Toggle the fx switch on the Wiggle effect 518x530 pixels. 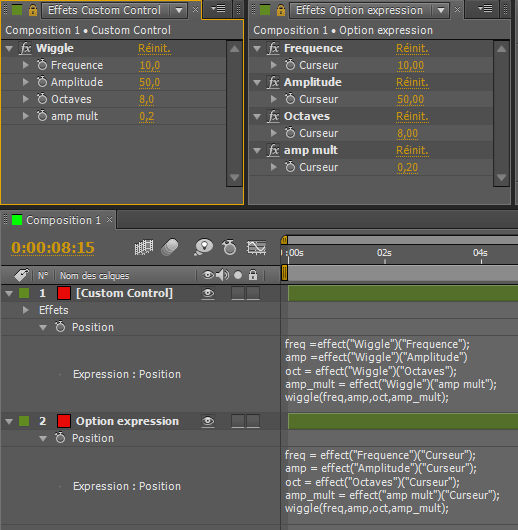(x=26, y=48)
